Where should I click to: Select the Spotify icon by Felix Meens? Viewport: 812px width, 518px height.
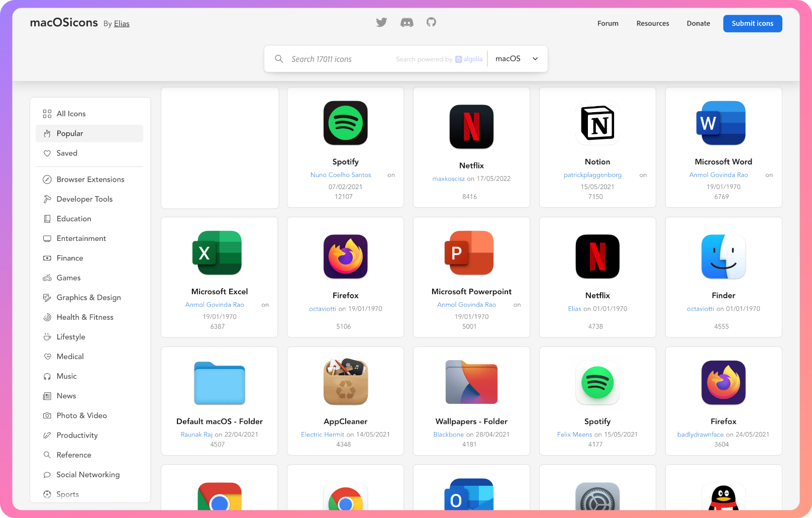point(597,383)
